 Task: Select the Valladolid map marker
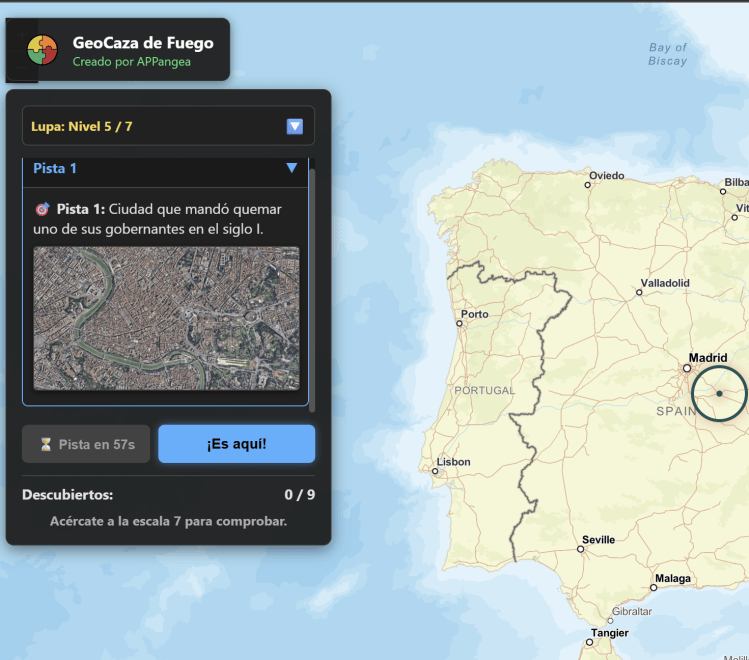tap(639, 293)
